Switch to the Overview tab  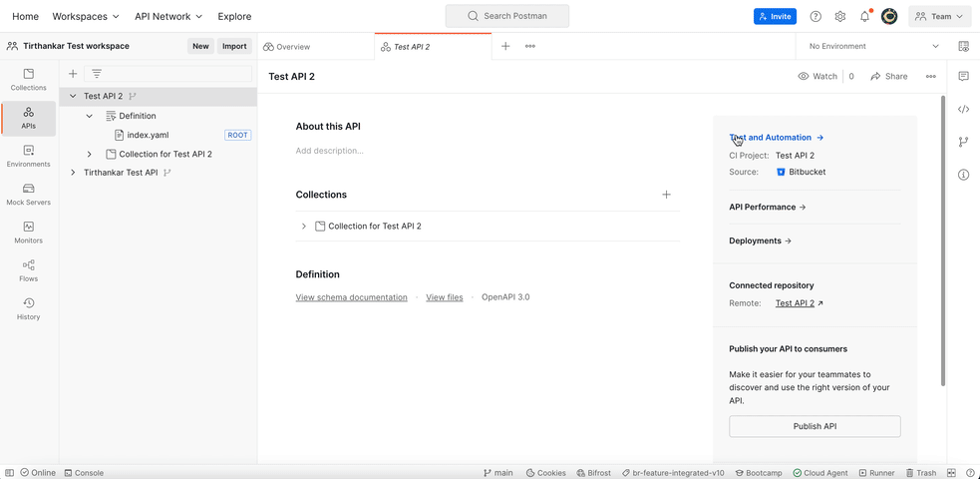pos(316,46)
